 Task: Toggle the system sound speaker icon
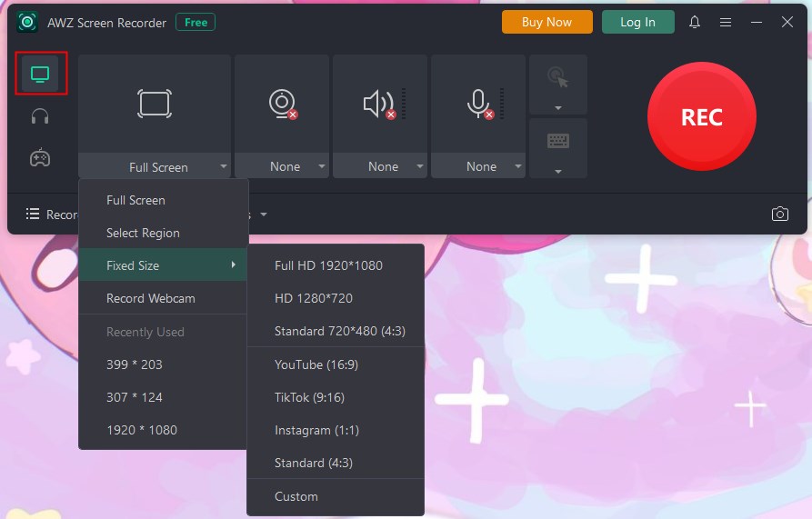tap(379, 104)
